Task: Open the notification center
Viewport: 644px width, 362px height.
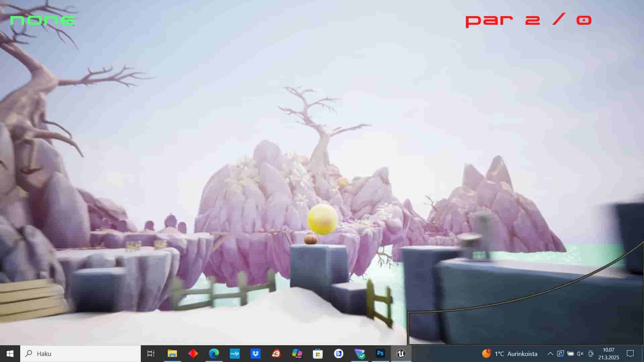Action: 630,354
